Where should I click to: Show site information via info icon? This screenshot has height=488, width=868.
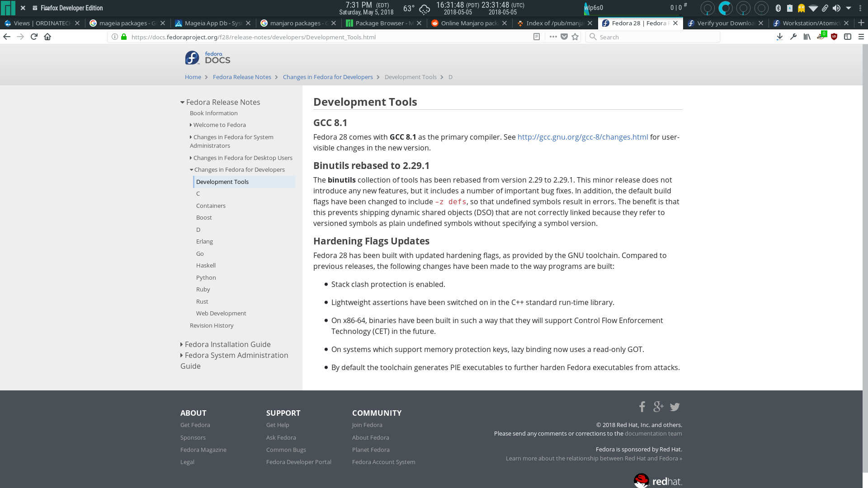tap(115, 37)
